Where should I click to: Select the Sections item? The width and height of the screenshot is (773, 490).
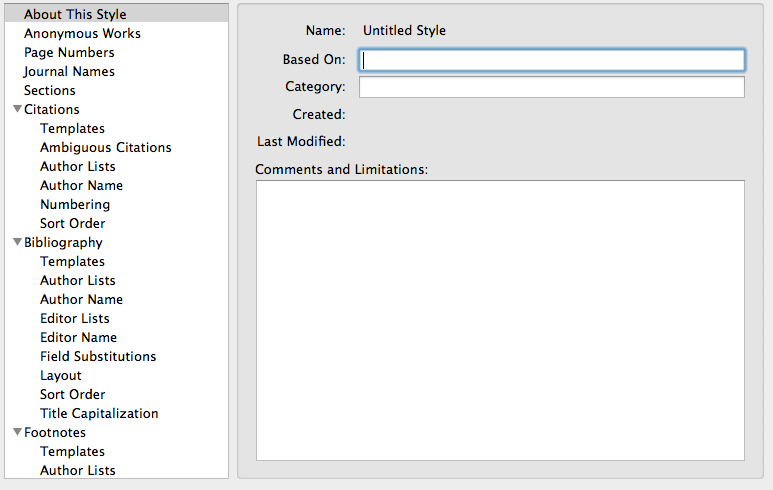pyautogui.click(x=50, y=90)
